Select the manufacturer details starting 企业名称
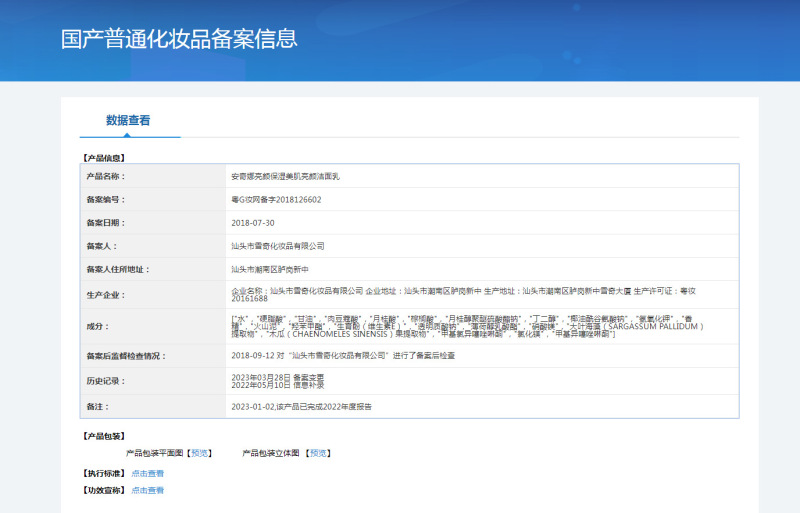This screenshot has width=800, height=513. click(463, 295)
